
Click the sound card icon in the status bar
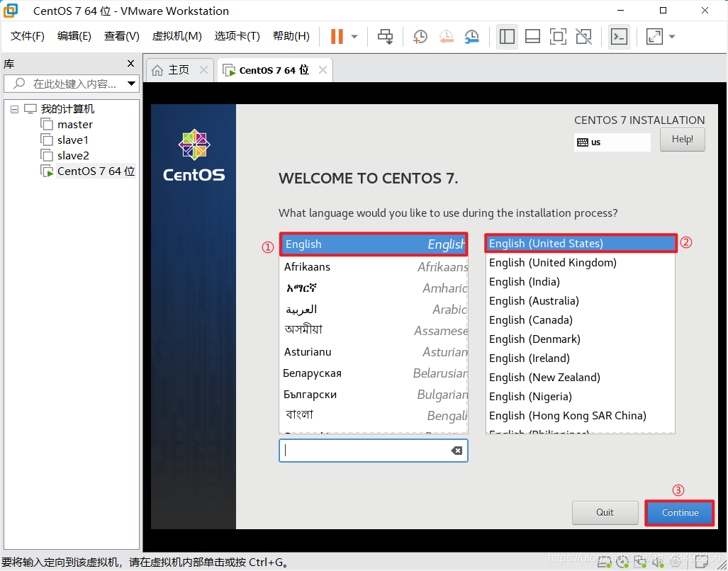[x=659, y=563]
